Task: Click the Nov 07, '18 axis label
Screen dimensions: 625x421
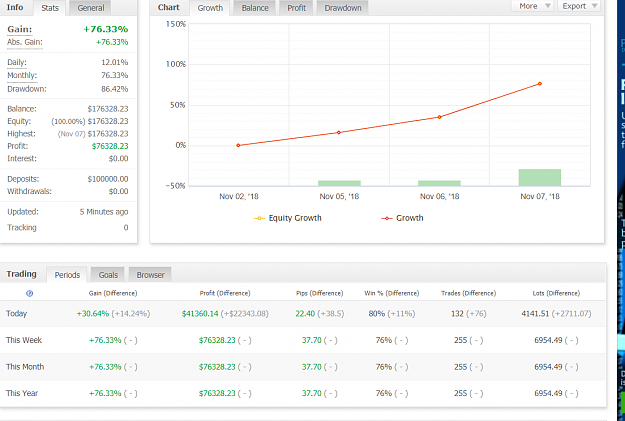Action: 540,197
